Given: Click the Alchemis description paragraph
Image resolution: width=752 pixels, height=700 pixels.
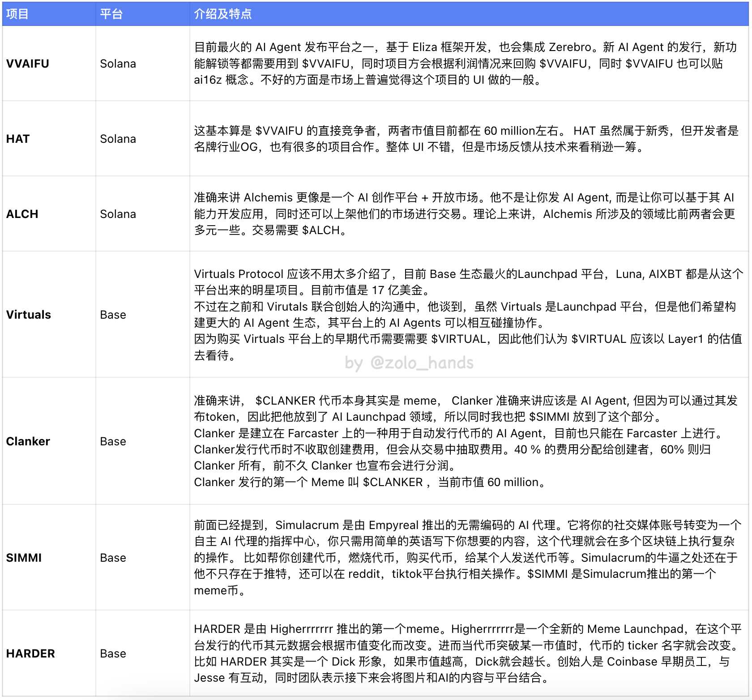Looking at the screenshot, I should coord(464,214).
